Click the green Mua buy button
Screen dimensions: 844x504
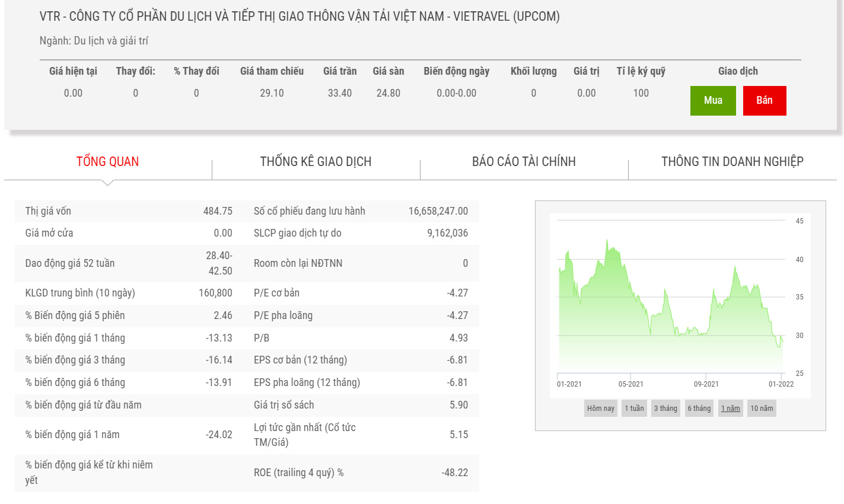[713, 101]
